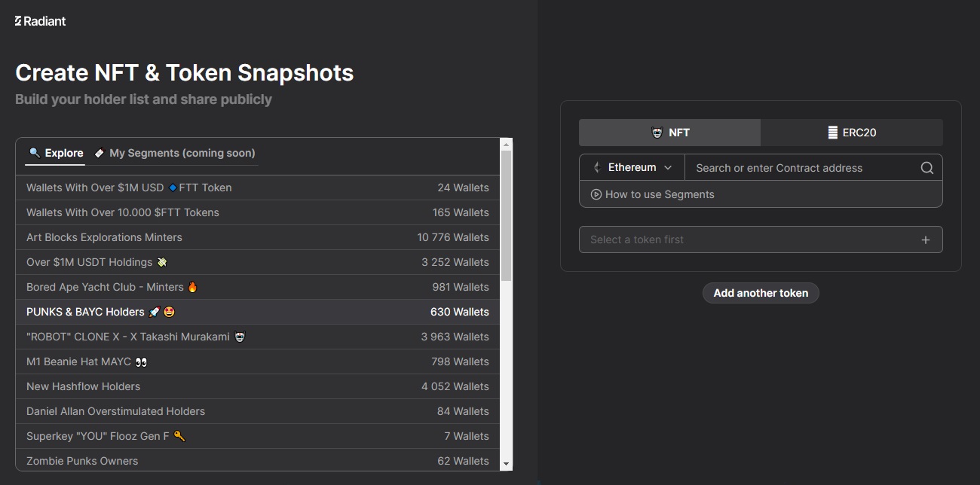
Task: Click the 3 963 Wallets count
Action: click(x=455, y=337)
